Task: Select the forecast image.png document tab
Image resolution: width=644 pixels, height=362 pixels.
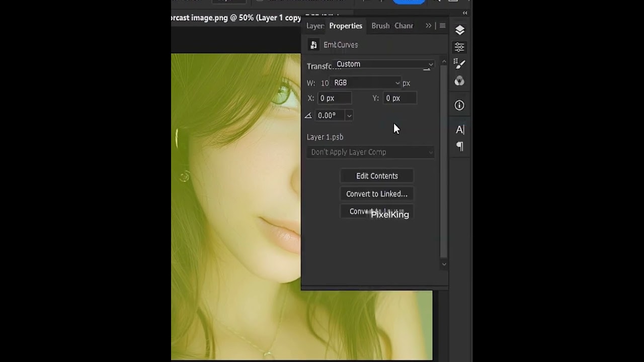Action: point(236,18)
